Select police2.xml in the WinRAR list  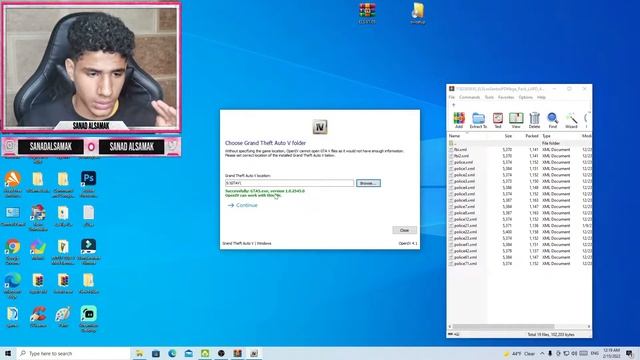pyautogui.click(x=464, y=175)
